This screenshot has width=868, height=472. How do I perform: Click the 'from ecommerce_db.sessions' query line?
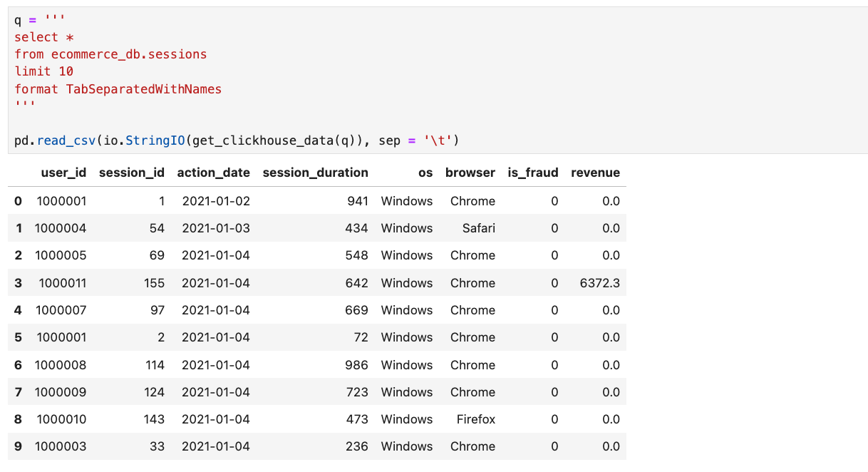110,54
